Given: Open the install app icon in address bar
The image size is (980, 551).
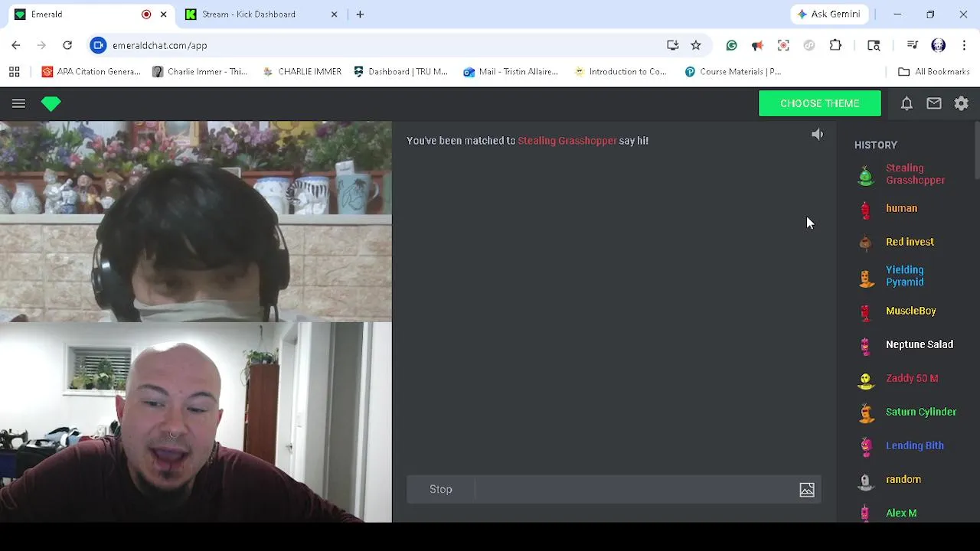Looking at the screenshot, I should click(672, 45).
